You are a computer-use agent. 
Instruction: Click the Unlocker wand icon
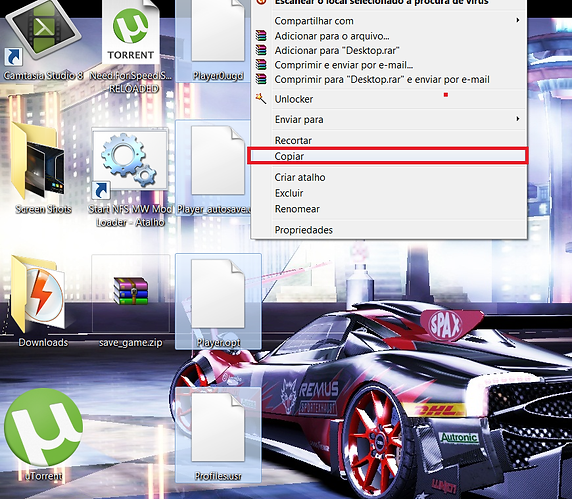pyautogui.click(x=261, y=98)
